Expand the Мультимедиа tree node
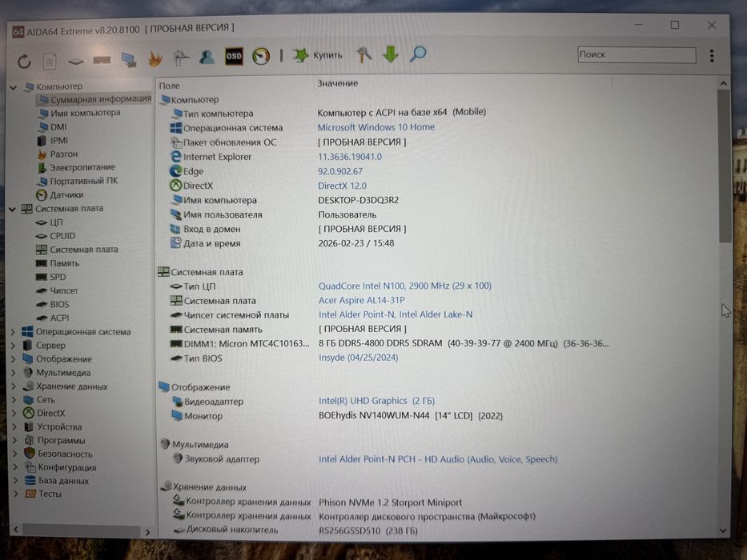 click(x=14, y=373)
